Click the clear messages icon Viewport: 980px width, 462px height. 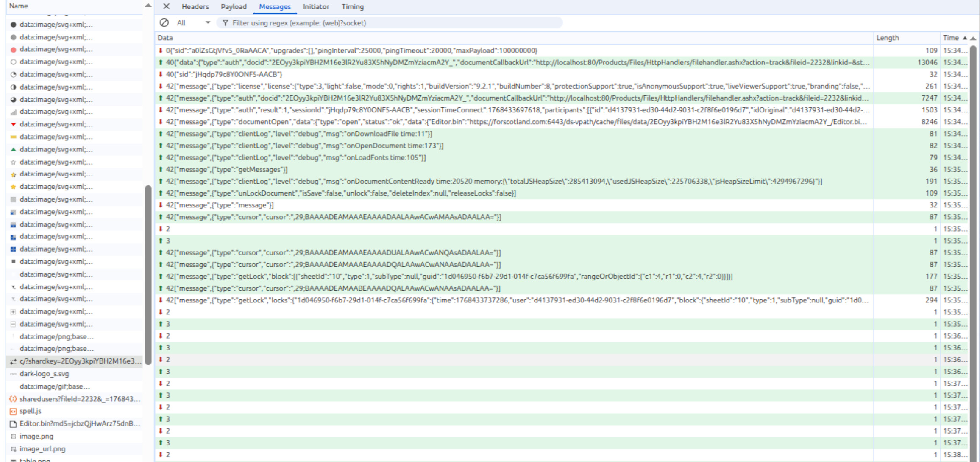164,23
